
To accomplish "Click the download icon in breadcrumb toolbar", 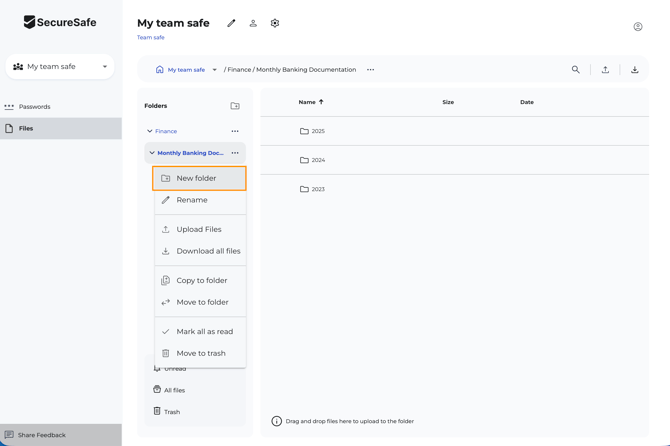I will point(634,70).
